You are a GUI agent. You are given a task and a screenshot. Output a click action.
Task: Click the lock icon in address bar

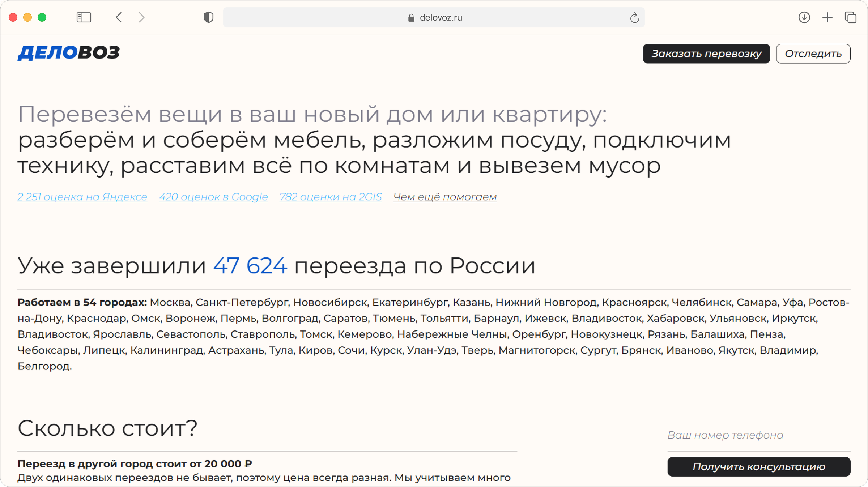pyautogui.click(x=411, y=18)
